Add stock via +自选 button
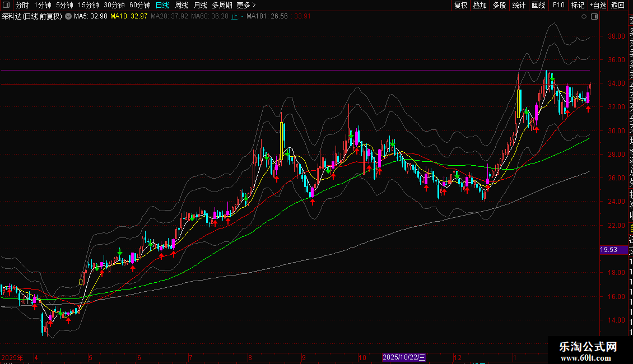The image size is (633, 364). (597, 5)
